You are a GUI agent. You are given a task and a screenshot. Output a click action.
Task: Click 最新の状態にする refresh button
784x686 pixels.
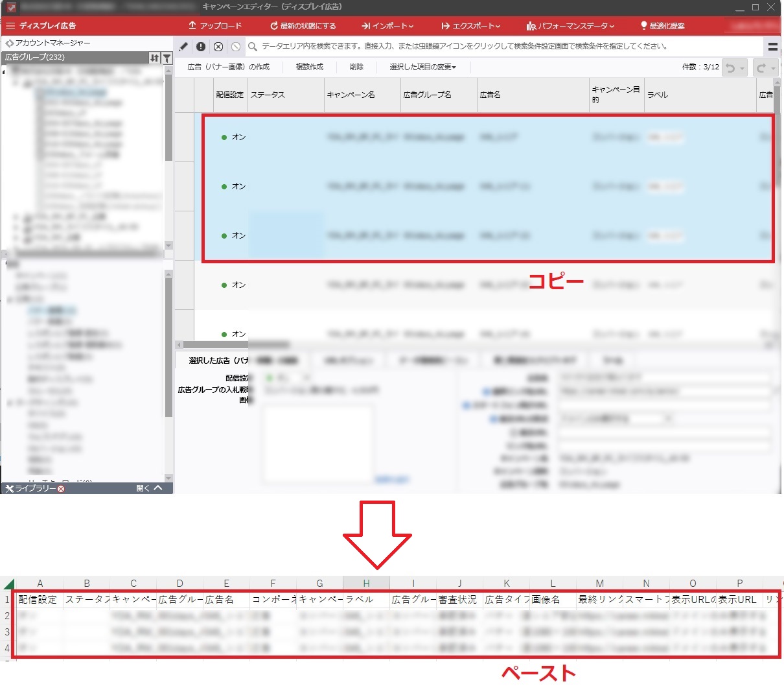pos(303,26)
